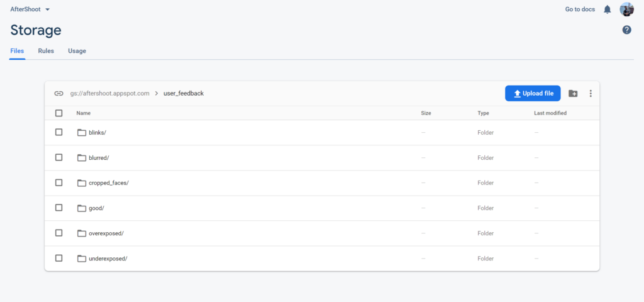Image resolution: width=644 pixels, height=302 pixels.
Task: Open the Go to docs link
Action: click(x=580, y=9)
